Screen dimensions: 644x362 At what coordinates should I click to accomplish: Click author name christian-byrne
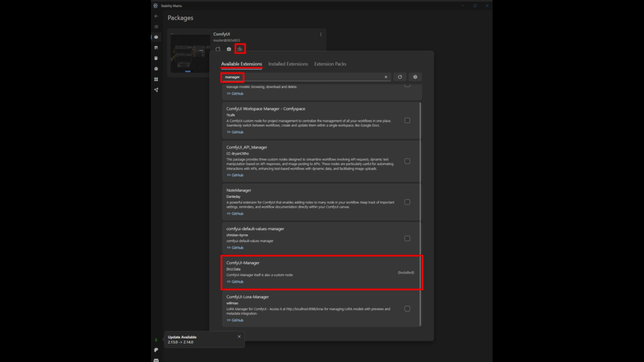[x=237, y=235]
